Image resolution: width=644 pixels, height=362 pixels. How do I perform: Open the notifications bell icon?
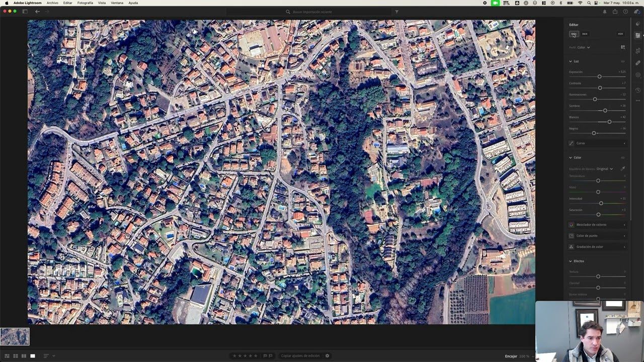coord(604,12)
